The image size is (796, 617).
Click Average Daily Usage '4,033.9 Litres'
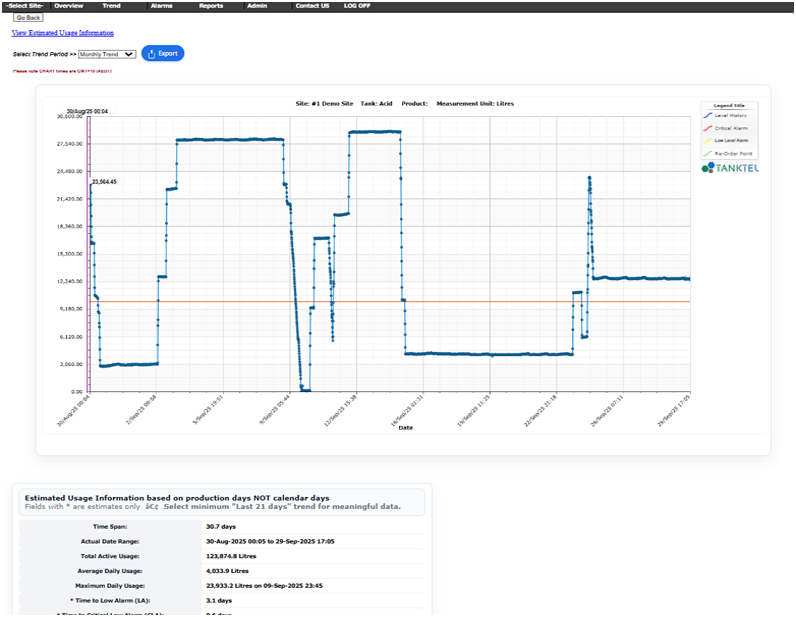coord(227,571)
